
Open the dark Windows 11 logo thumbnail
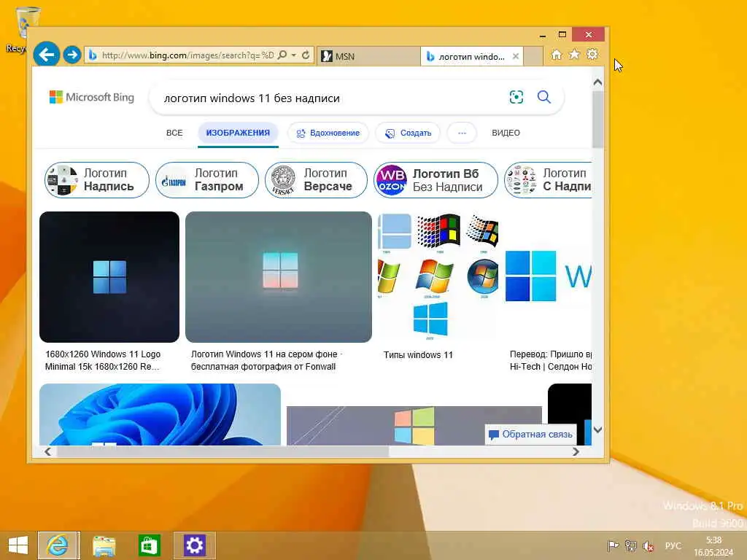point(109,276)
